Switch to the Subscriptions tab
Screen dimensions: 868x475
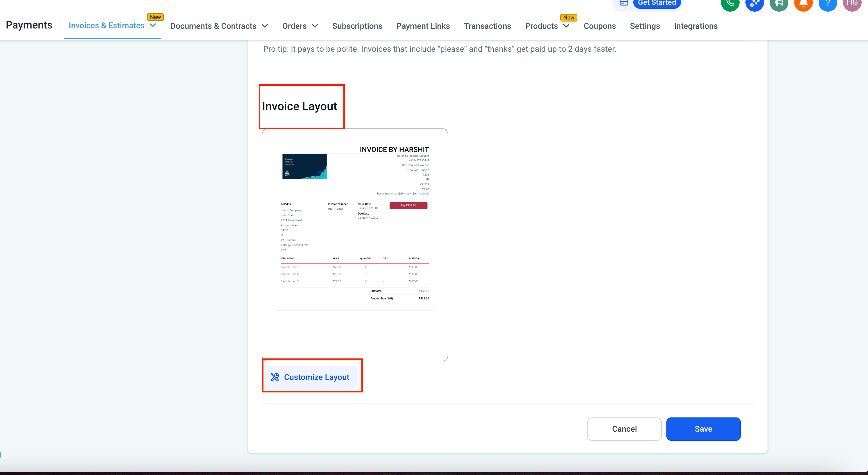pyautogui.click(x=357, y=26)
